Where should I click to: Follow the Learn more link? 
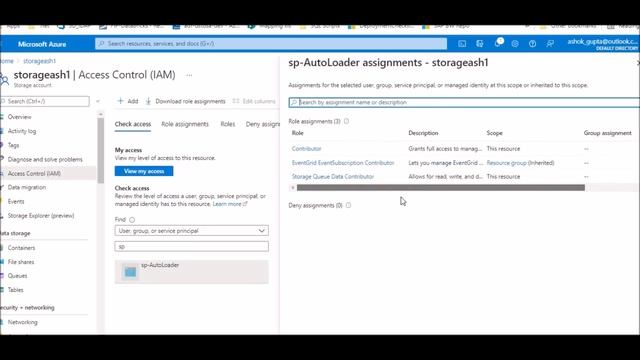tap(229, 204)
